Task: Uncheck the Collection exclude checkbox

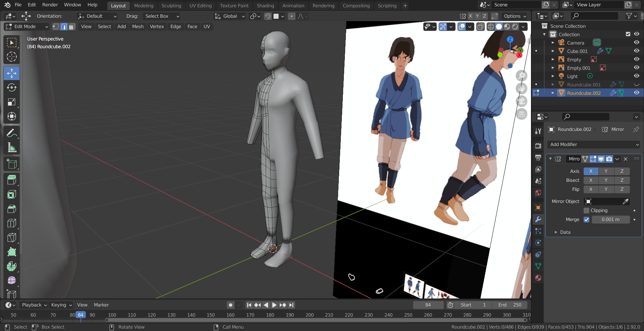Action: tap(628, 34)
